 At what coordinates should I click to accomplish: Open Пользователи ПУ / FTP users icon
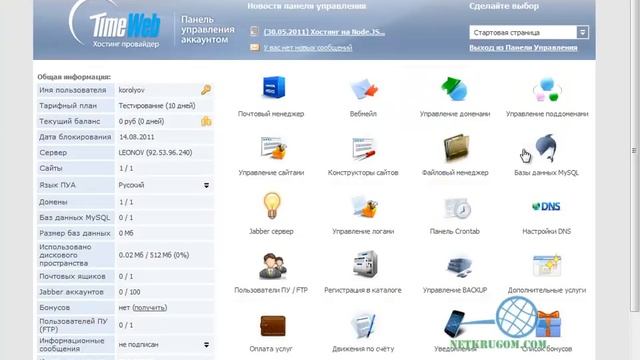pos(273,266)
